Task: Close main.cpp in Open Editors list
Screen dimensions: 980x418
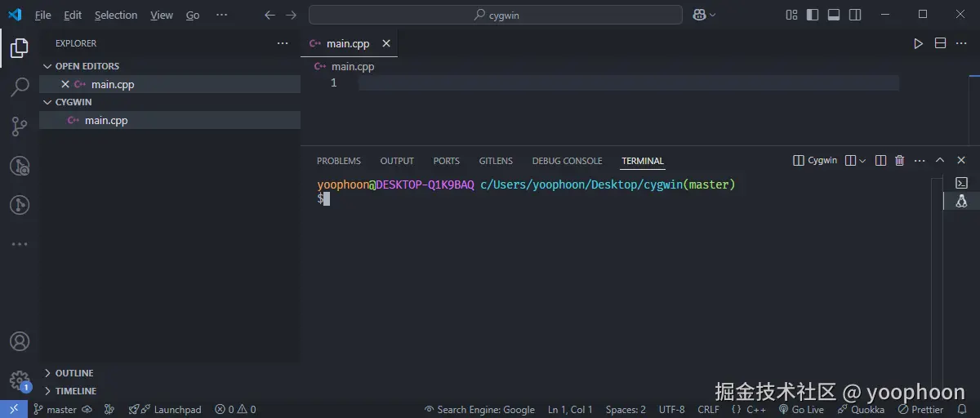Action: (65, 84)
